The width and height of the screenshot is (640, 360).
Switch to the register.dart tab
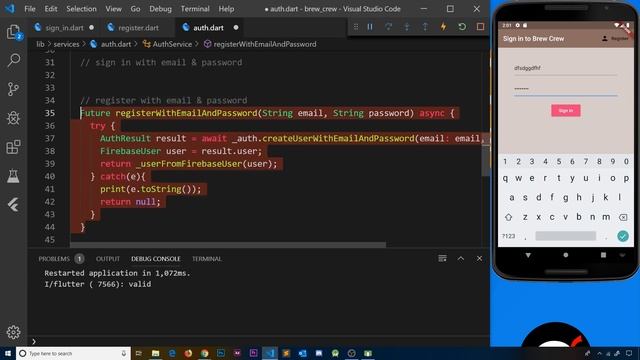point(138,28)
